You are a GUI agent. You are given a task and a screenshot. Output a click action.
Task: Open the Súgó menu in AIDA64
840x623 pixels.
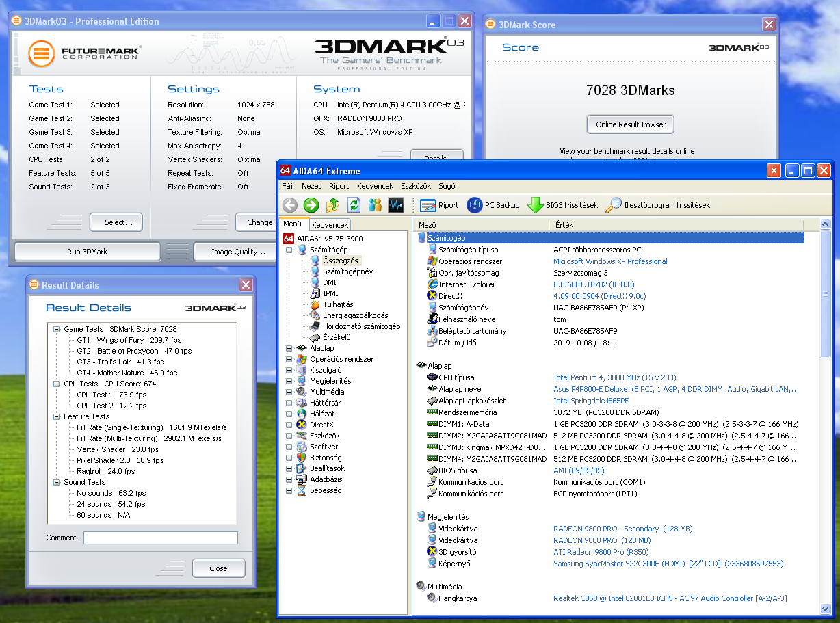click(447, 185)
